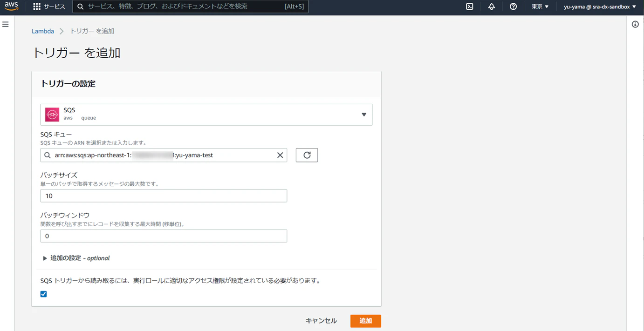Click the バッチウィンドウ field showing 0
644x331 pixels.
[x=164, y=236]
